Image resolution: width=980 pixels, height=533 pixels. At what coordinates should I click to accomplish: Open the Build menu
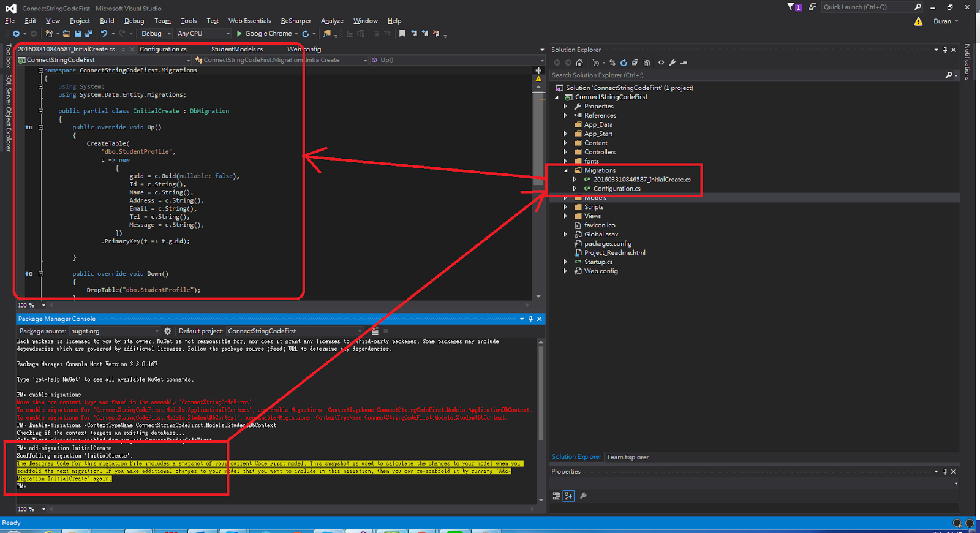(107, 21)
